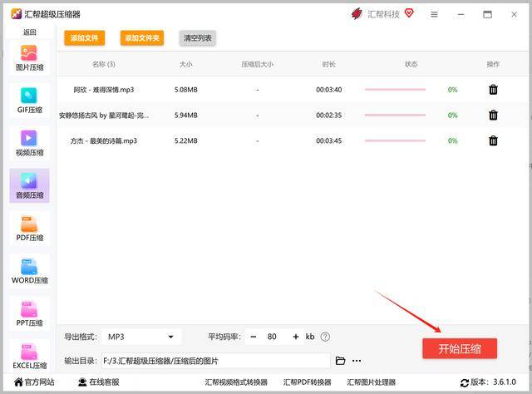Open the WORD压缩 tool
The width and height of the screenshot is (532, 394).
coord(30,271)
